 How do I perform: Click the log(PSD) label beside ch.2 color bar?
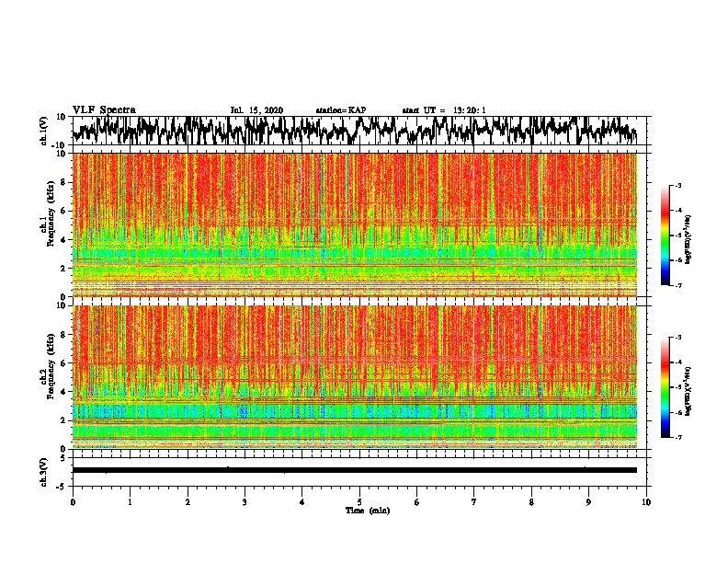coord(688,392)
